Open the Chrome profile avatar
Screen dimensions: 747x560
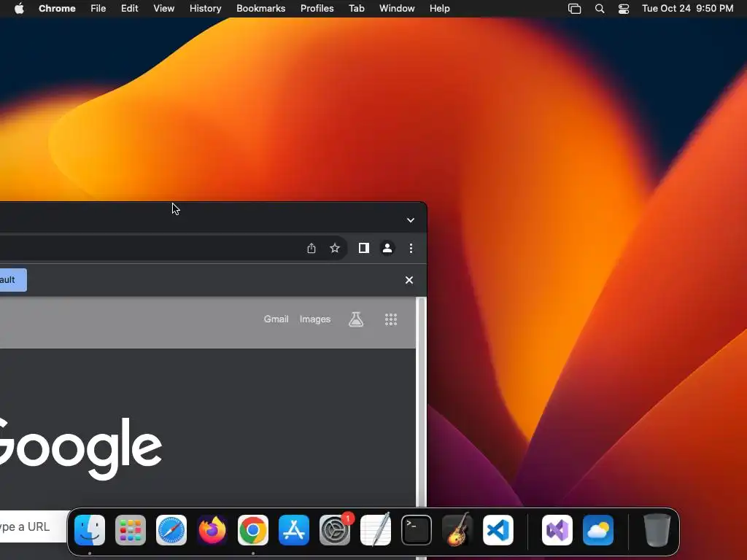click(x=387, y=248)
